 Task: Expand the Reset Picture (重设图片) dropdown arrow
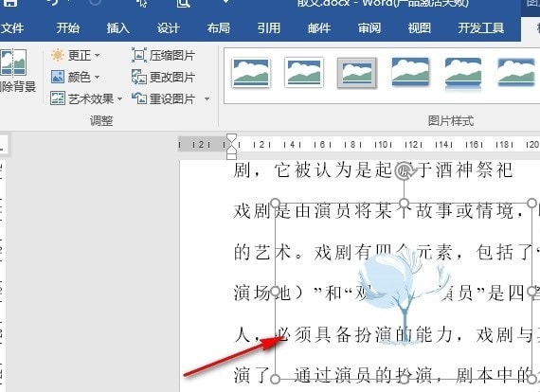pos(207,99)
